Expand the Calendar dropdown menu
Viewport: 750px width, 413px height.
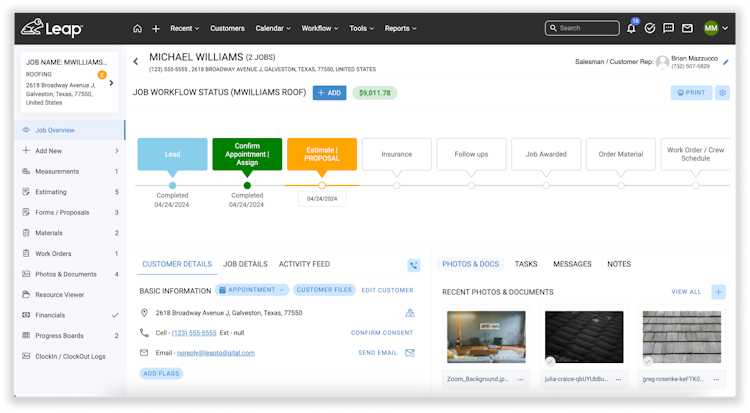tap(273, 29)
